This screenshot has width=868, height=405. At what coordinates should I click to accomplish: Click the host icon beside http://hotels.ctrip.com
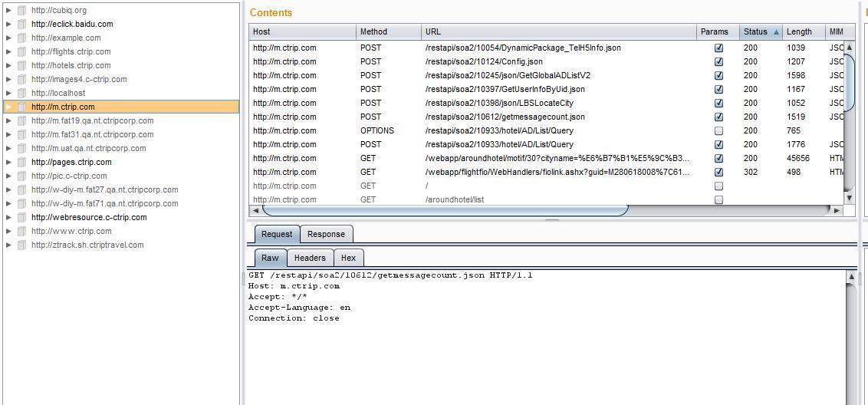(21, 65)
